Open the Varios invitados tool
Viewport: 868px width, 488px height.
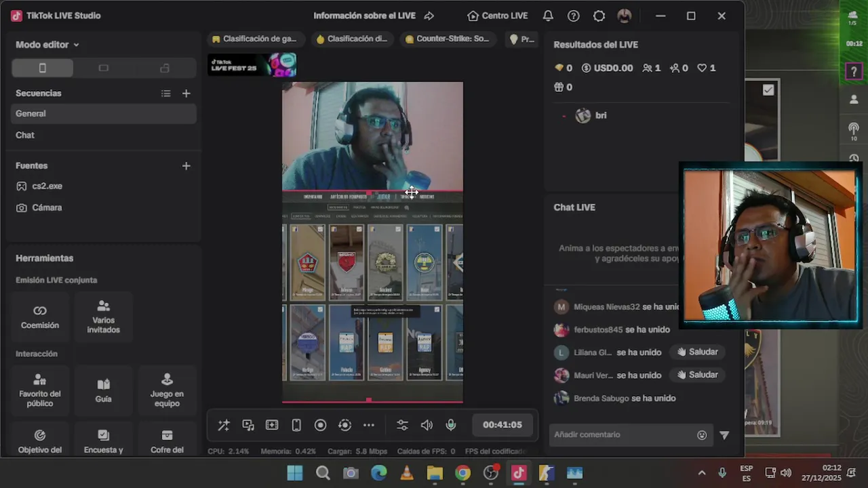(x=103, y=317)
